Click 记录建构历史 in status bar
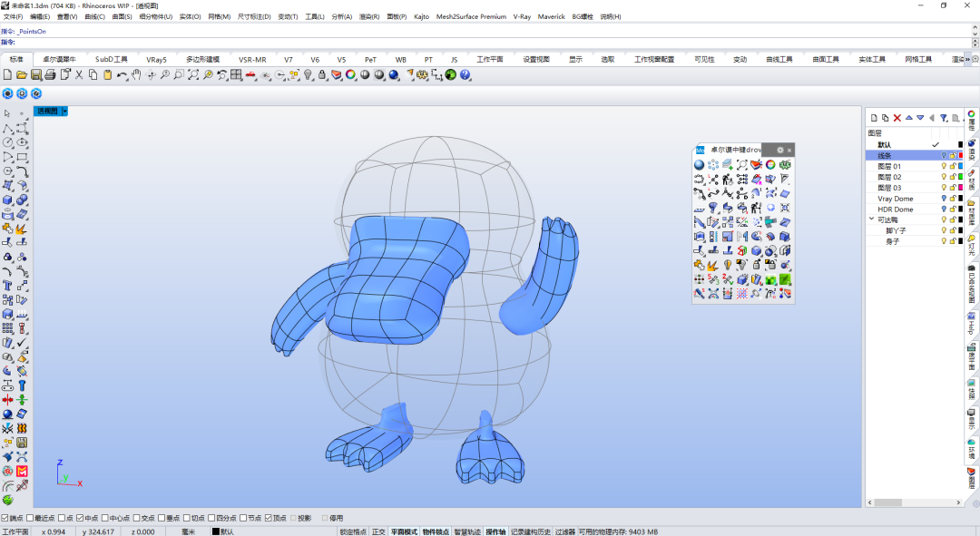The image size is (980, 536). point(531,531)
